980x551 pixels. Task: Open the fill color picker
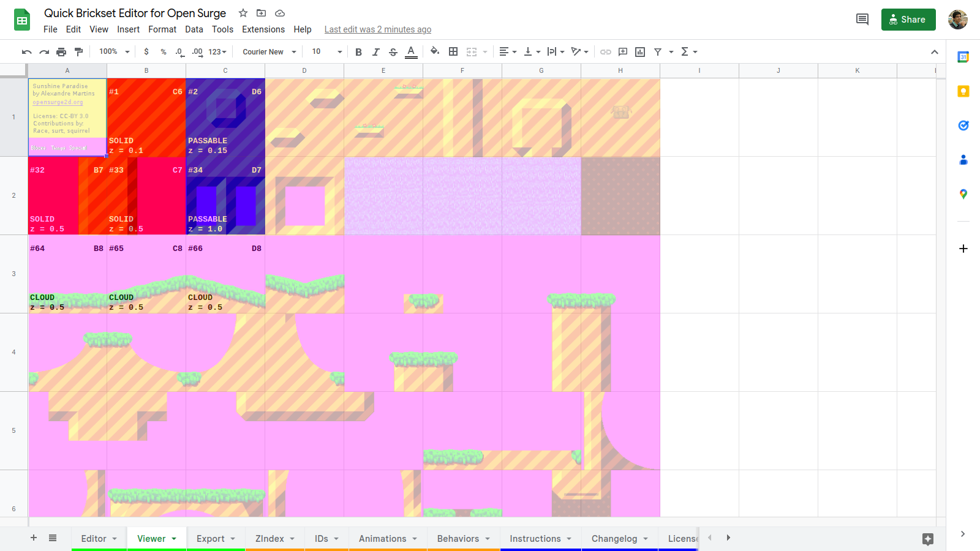(x=435, y=52)
